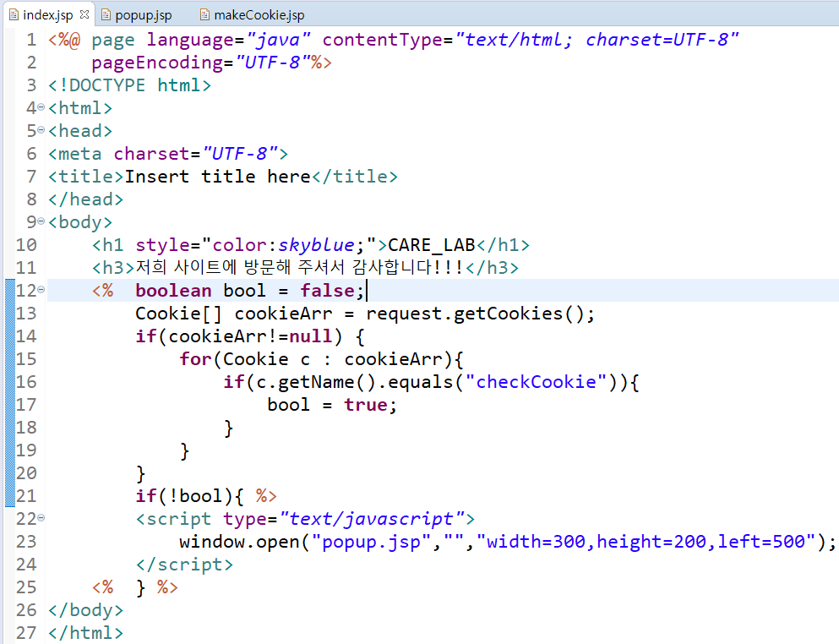This screenshot has width=839, height=644.
Task: Click the index.jsp file icon in tab
Action: point(14,14)
